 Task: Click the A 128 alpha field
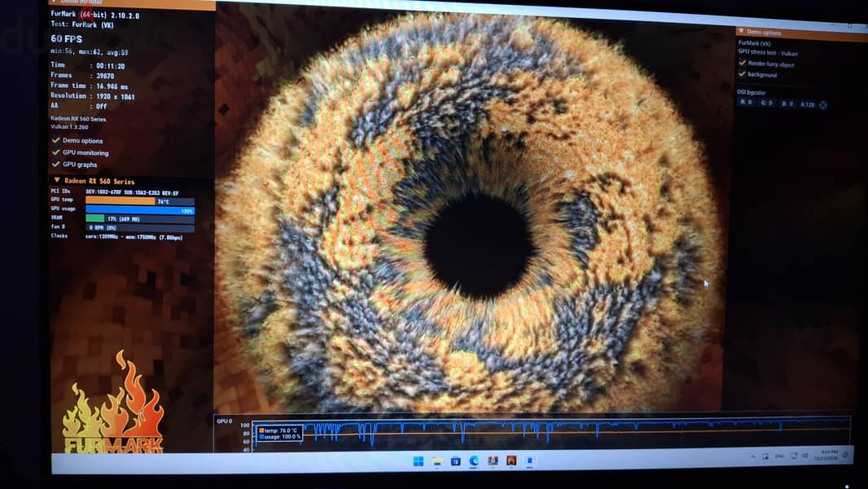pyautogui.click(x=808, y=104)
